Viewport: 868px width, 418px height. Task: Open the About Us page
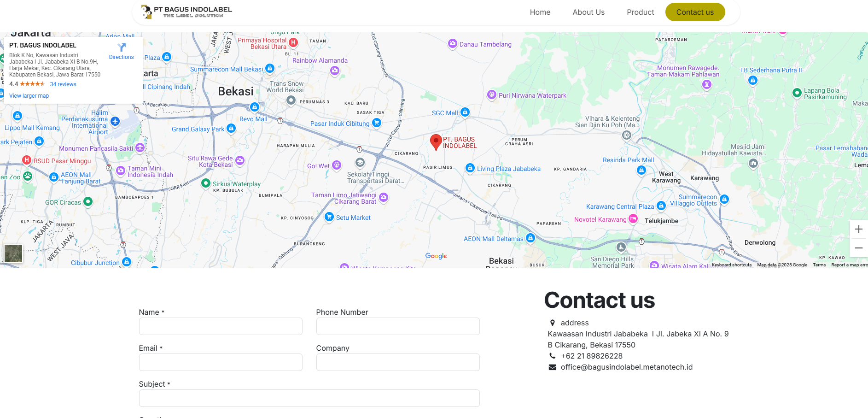[588, 12]
